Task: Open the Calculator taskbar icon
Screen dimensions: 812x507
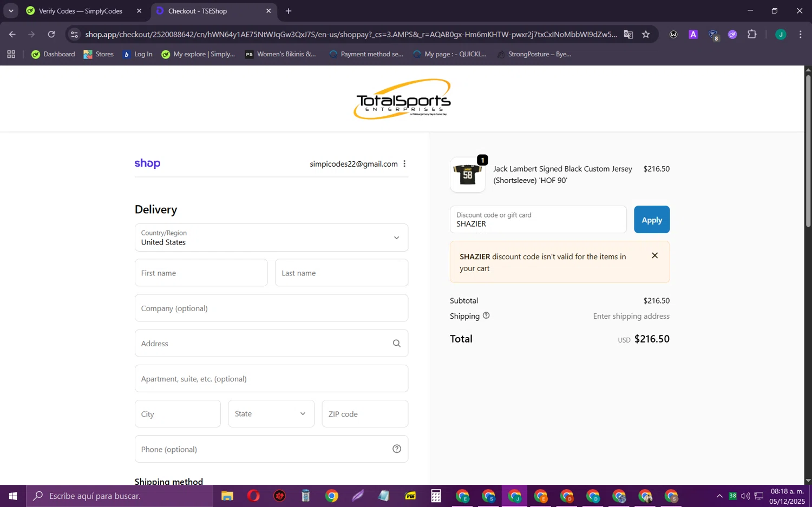Action: (436, 496)
